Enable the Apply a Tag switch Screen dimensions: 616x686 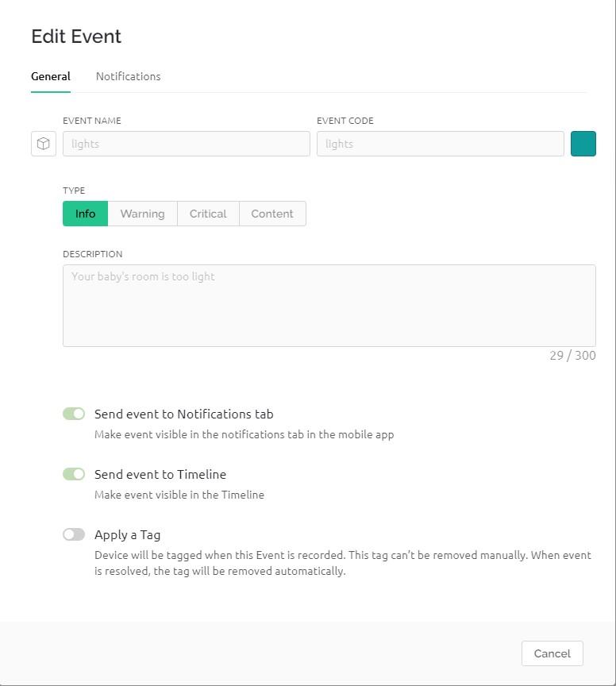(x=74, y=534)
